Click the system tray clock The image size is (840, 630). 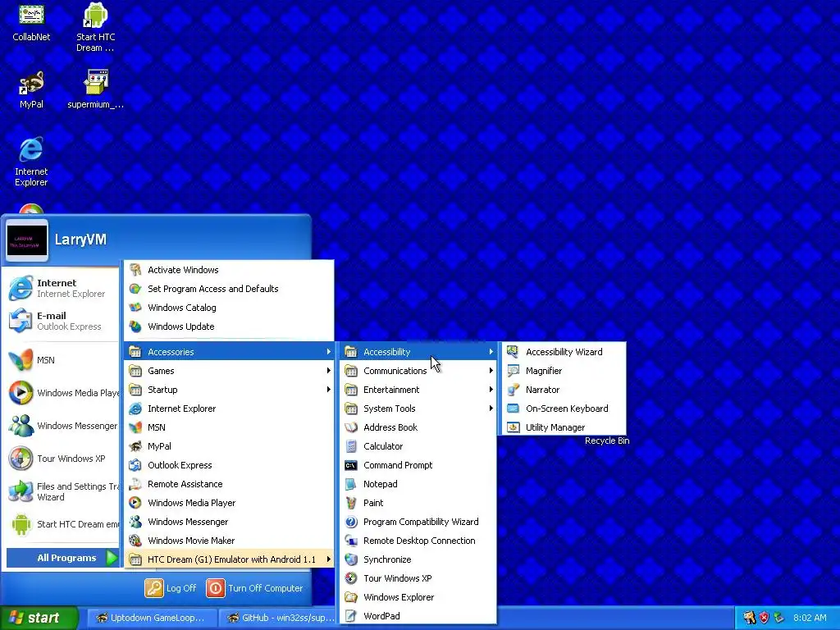click(810, 618)
